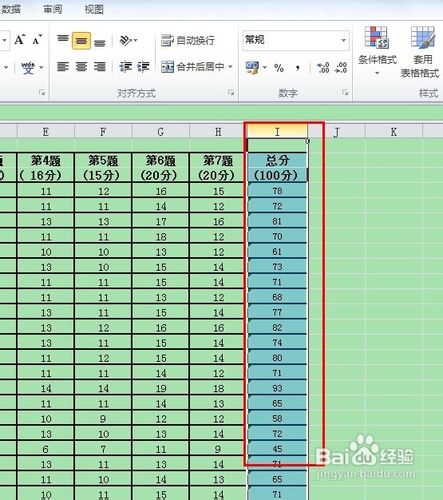Select total score cell showing 58
The height and width of the screenshot is (500, 443).
click(x=277, y=419)
